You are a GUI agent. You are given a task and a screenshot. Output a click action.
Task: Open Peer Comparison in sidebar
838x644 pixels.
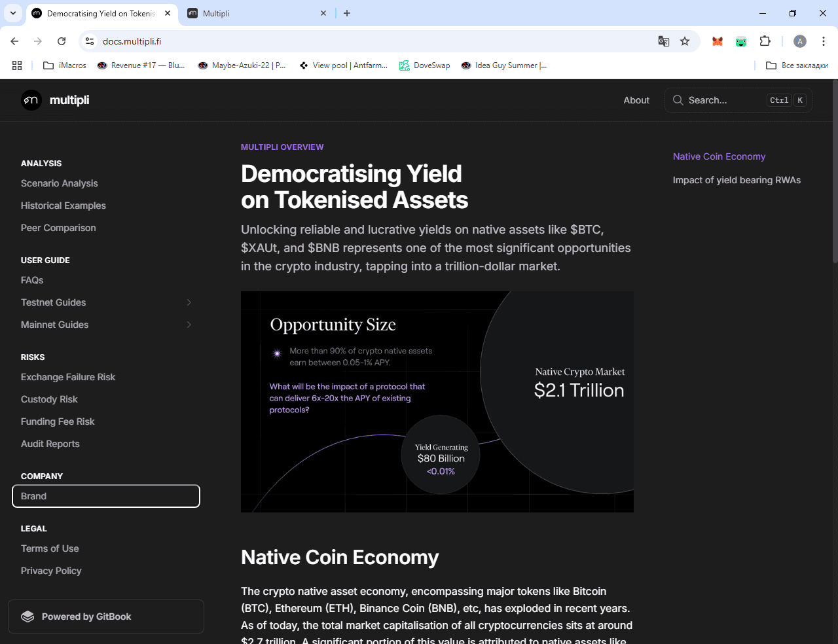[x=58, y=228]
